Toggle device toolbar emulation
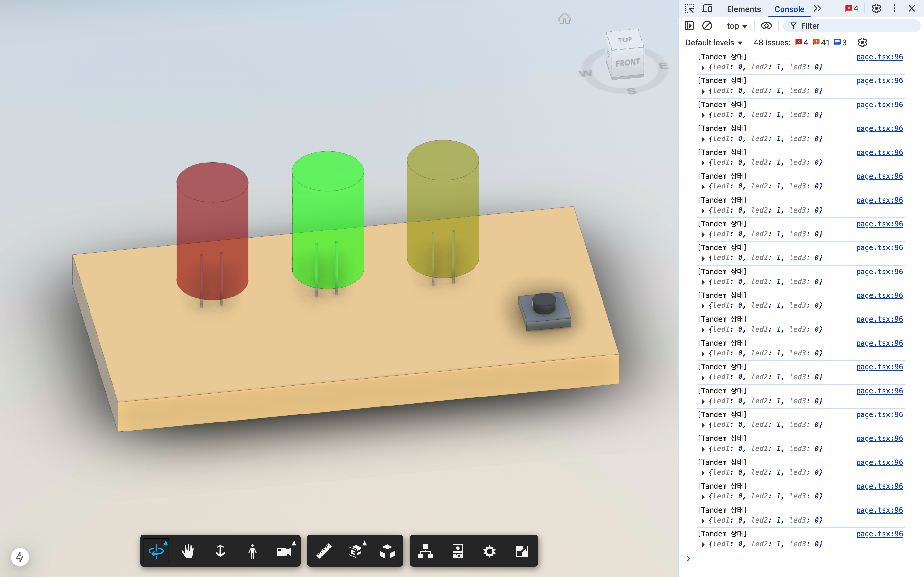 707,8
